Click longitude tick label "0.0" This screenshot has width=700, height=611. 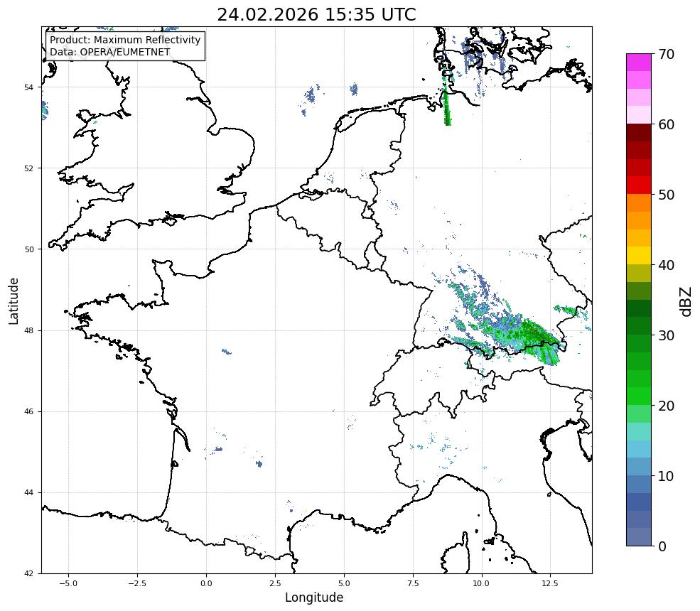click(206, 583)
